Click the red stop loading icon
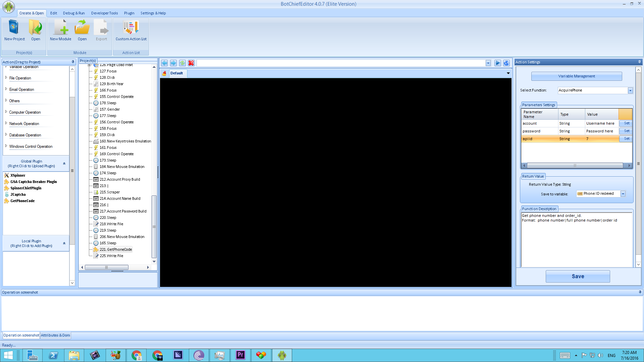The width and height of the screenshot is (644, 362). [x=191, y=63]
